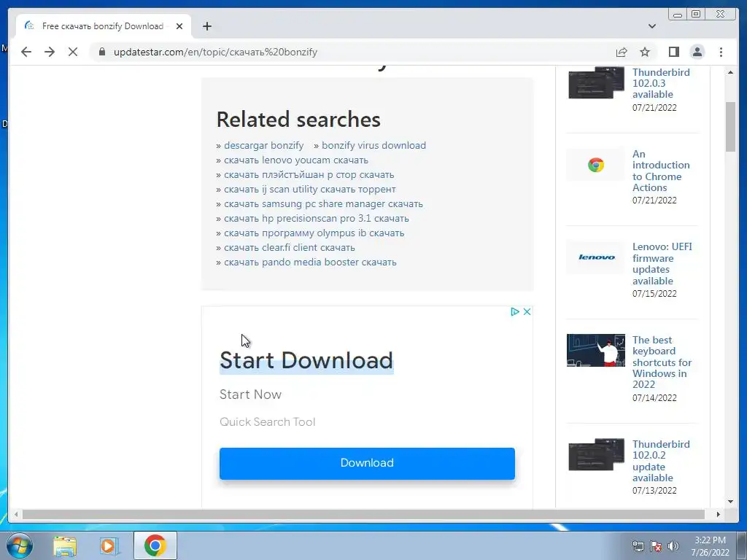
Task: Select the bonzify Download tab
Action: tap(104, 26)
